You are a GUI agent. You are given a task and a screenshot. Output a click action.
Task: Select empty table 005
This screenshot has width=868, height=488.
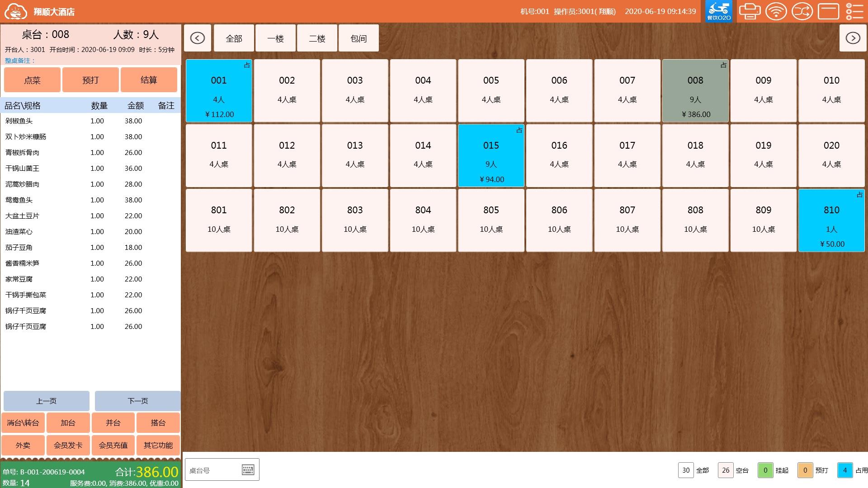pyautogui.click(x=491, y=91)
